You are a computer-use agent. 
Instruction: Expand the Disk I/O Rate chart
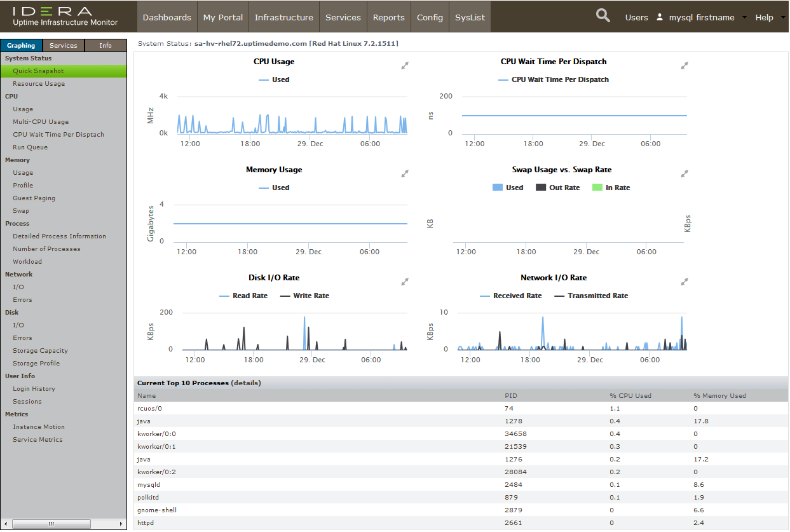[x=404, y=282]
